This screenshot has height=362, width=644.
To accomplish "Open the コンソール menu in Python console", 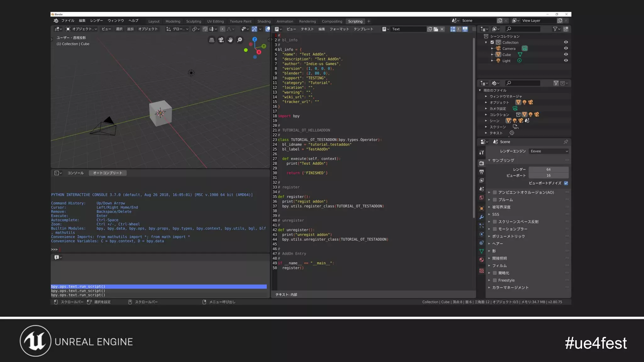I will [x=75, y=173].
